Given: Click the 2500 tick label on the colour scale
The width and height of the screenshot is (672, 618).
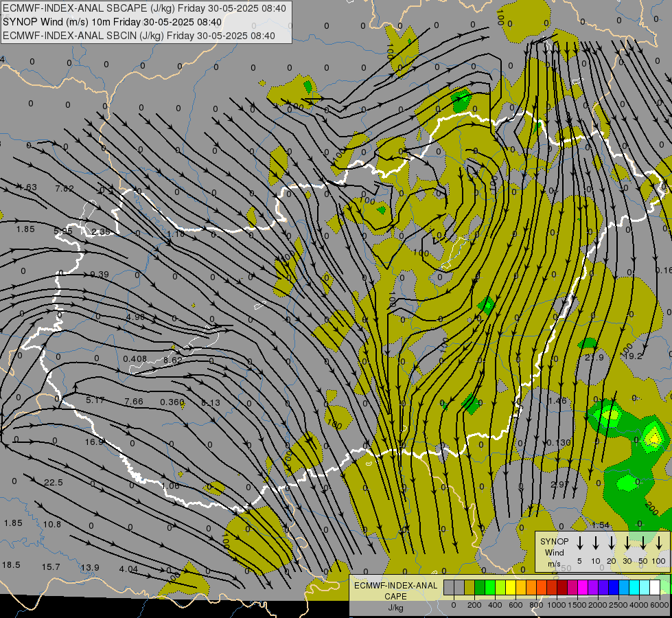Looking at the screenshot, I should pyautogui.click(x=618, y=605).
